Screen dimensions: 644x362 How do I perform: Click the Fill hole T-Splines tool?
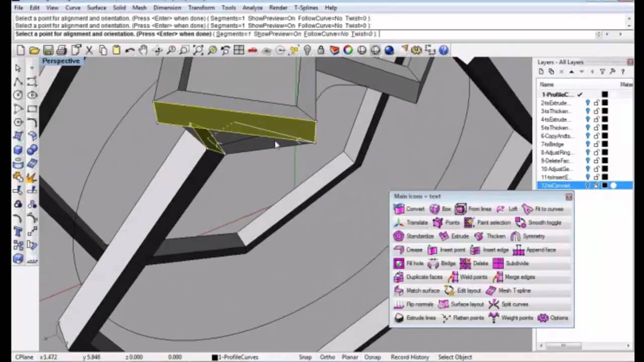[x=409, y=263]
